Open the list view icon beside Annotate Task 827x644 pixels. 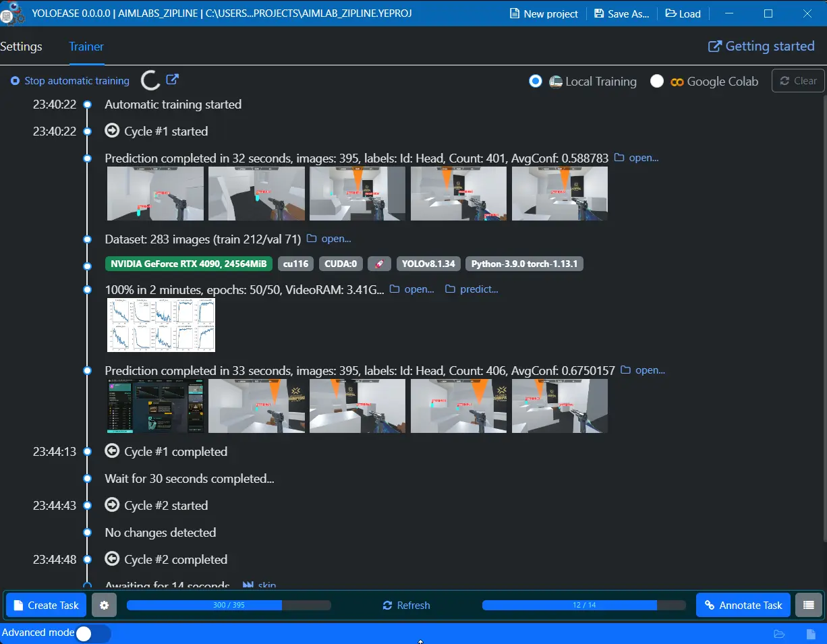pos(809,605)
